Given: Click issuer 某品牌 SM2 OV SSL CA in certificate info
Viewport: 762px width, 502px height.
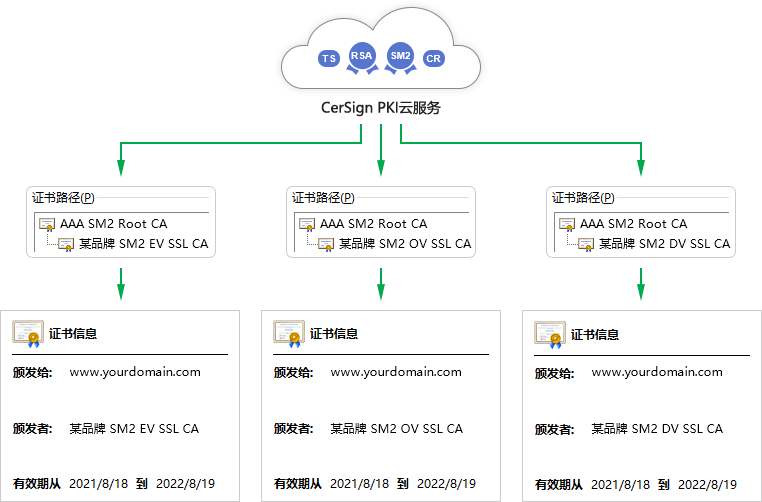Looking at the screenshot, I should [396, 429].
